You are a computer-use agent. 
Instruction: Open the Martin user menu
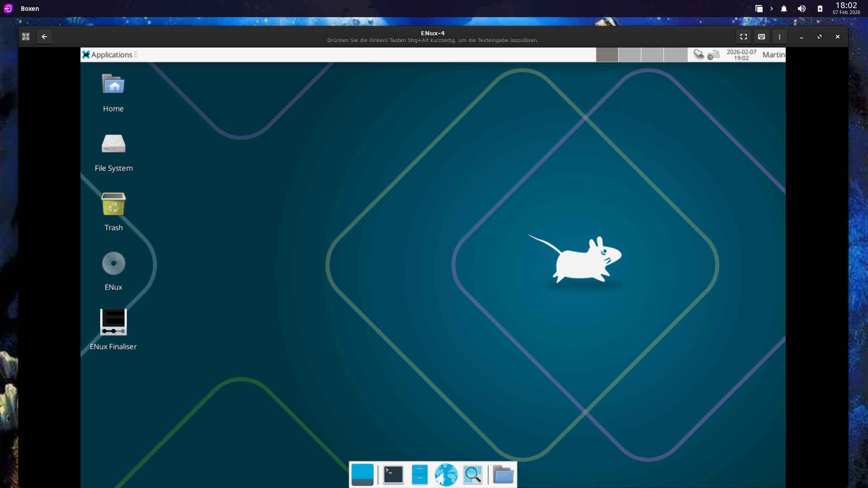(773, 55)
